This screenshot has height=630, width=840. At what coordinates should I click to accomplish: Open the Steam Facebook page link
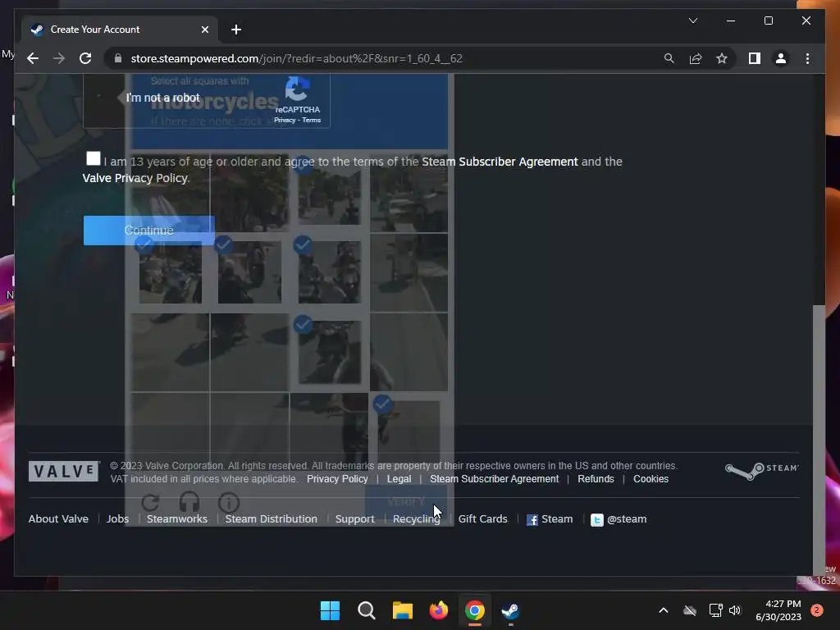[550, 519]
